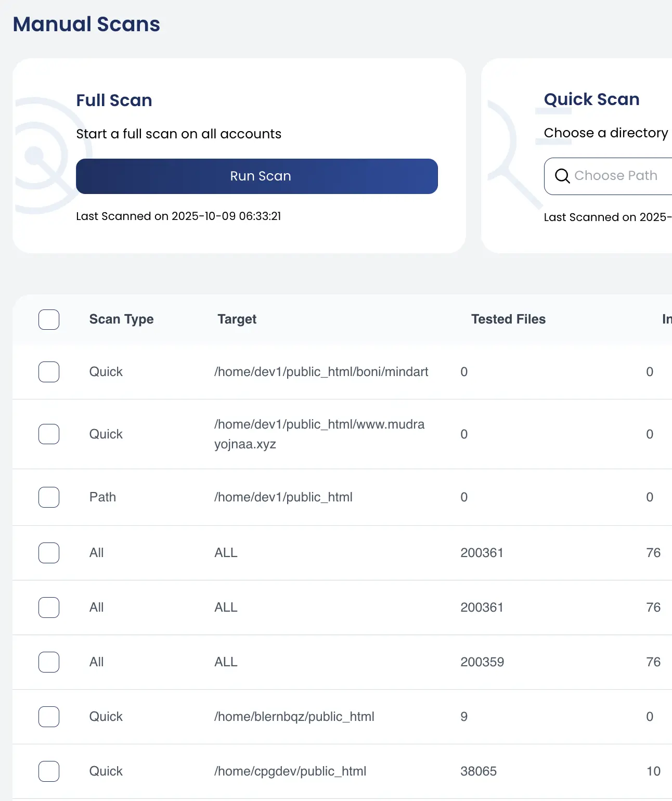Select the blernbqz public_html scan checkbox
Screen dimensions: 672x801
(x=49, y=717)
